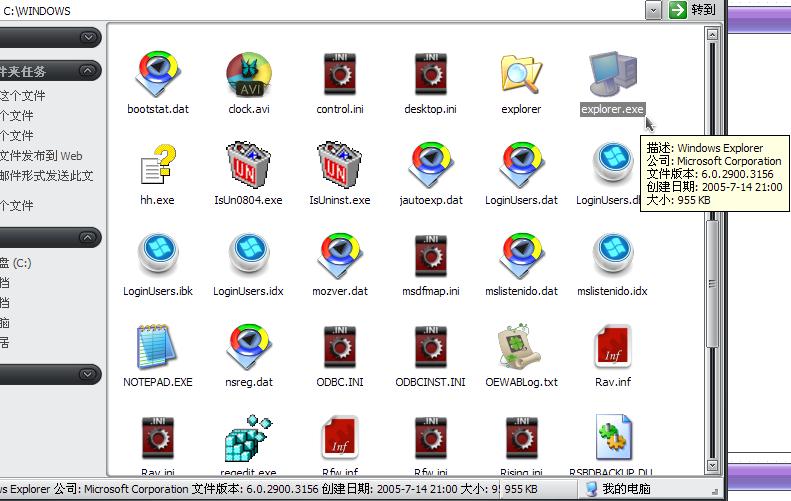Open the address bar dropdown arrow
This screenshot has width=791, height=501.
pos(653,10)
